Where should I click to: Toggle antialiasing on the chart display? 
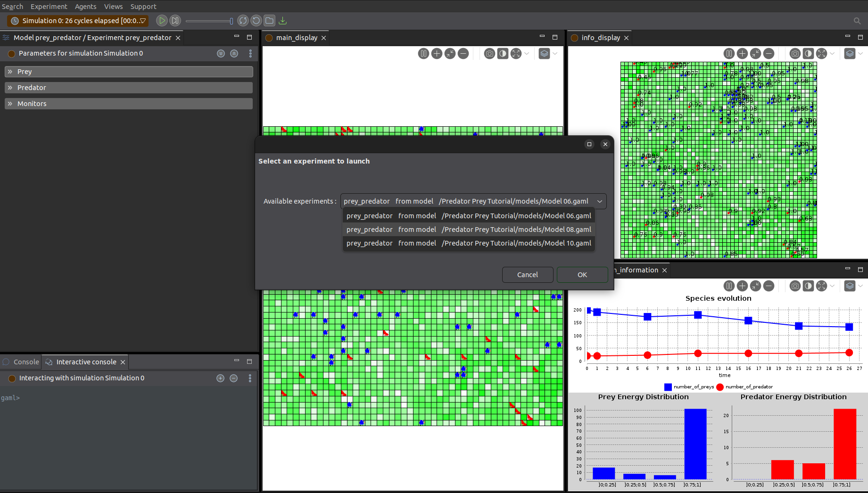pyautogui.click(x=808, y=286)
